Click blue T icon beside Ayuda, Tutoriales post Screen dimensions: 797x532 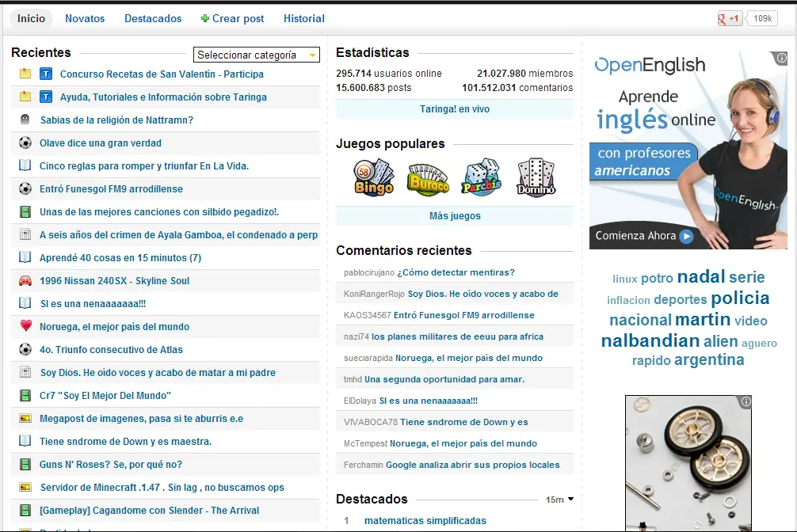(x=46, y=97)
